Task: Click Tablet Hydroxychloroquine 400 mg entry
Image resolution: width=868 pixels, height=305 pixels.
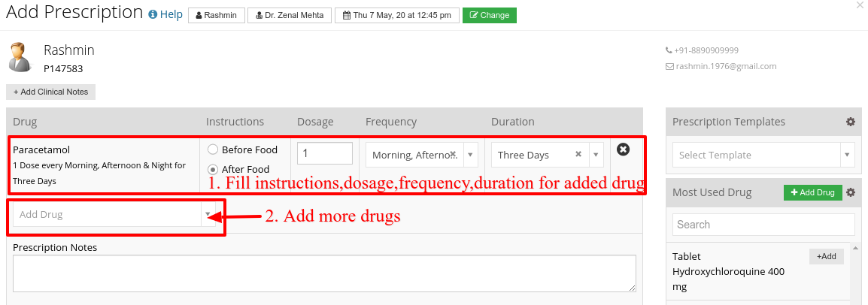Action: pos(728,272)
